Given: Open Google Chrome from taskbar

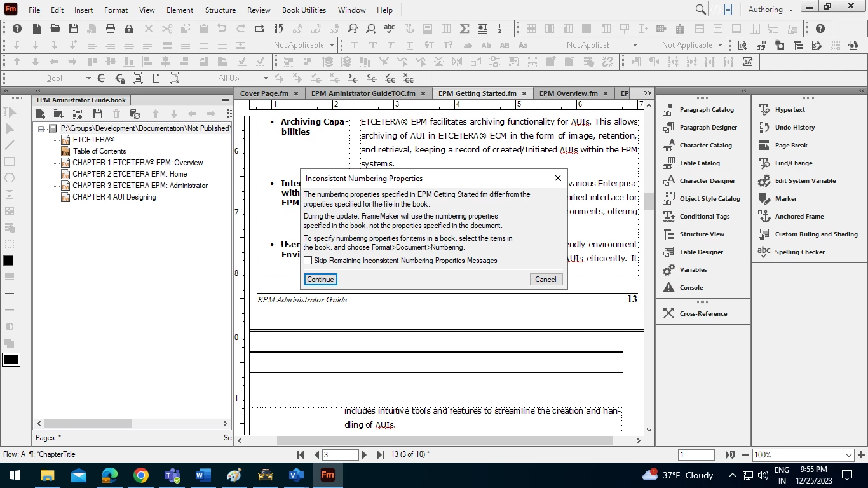Looking at the screenshot, I should click(x=141, y=475).
